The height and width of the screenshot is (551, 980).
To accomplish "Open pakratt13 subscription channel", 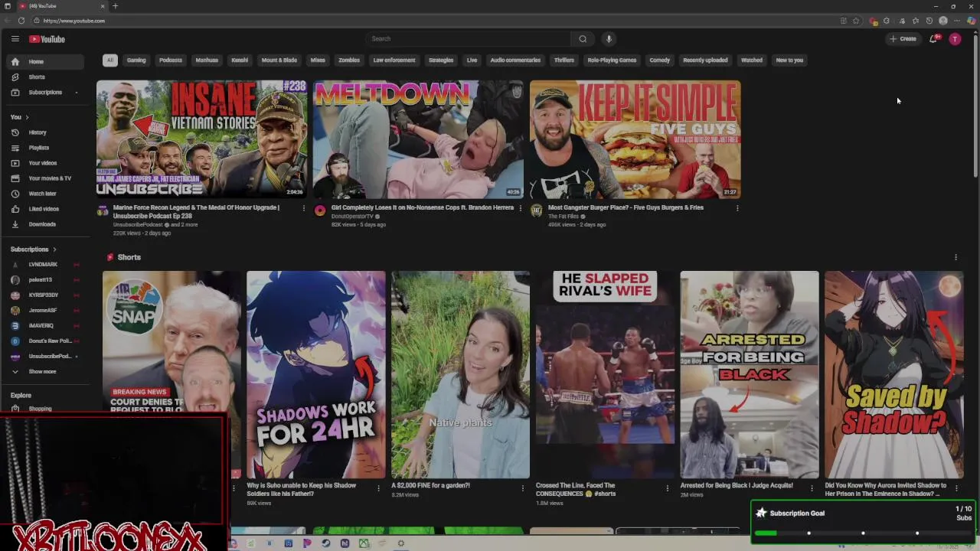I will pos(45,280).
